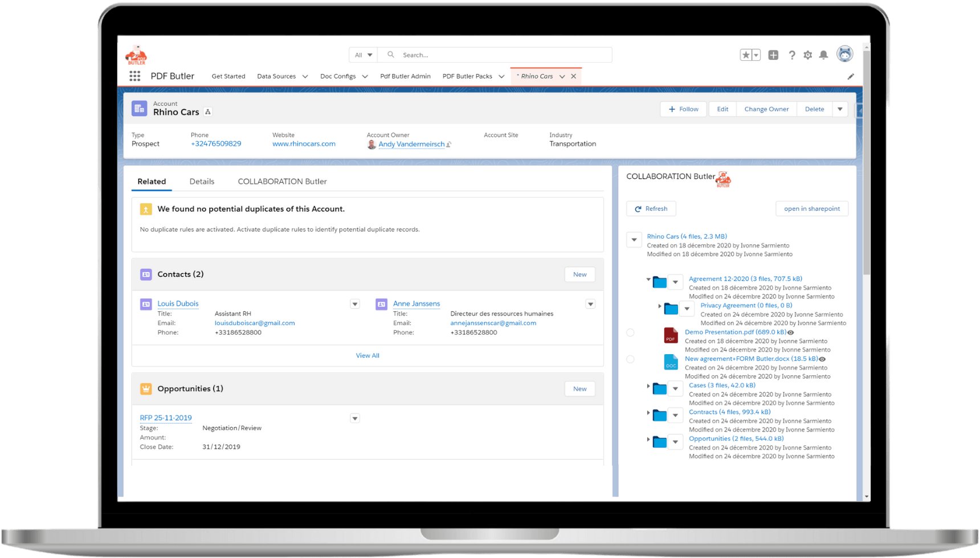Open the Rhino Cars root folder dropdown
This screenshot has width=980, height=558.
(634, 240)
